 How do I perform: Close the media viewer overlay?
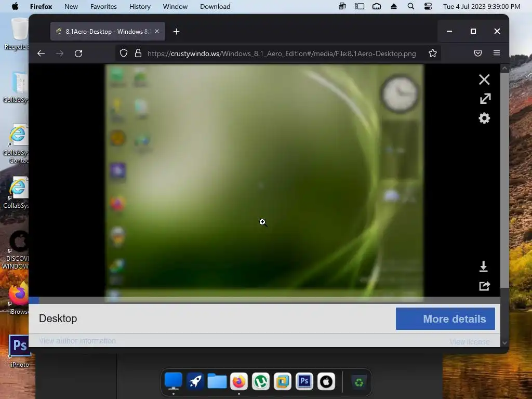point(484,79)
